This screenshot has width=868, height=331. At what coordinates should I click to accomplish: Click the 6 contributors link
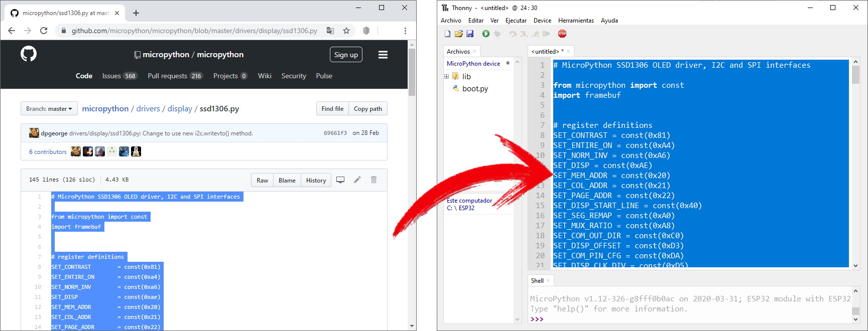pos(48,152)
